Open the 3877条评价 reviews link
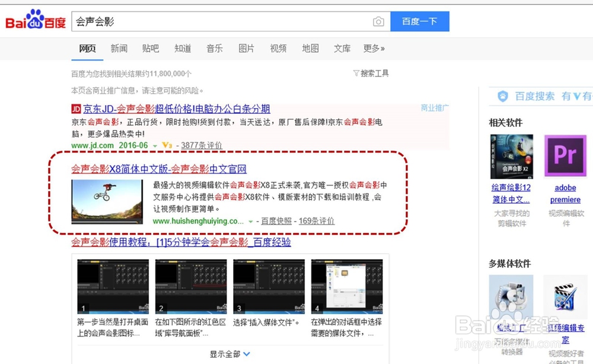Screen dimensions: 593x364 (201, 145)
